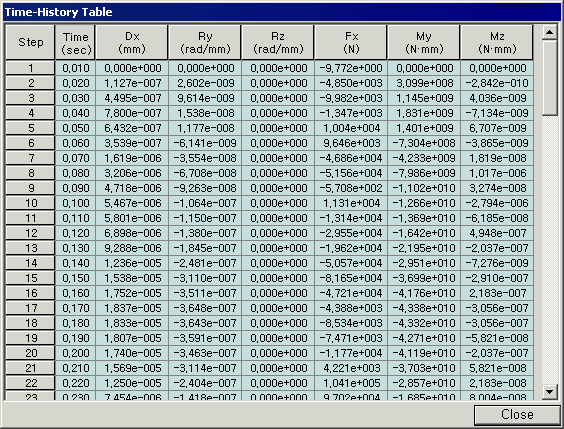Click the Ry (rad/mm) column header
The width and height of the screenshot is (564, 429).
coord(205,42)
